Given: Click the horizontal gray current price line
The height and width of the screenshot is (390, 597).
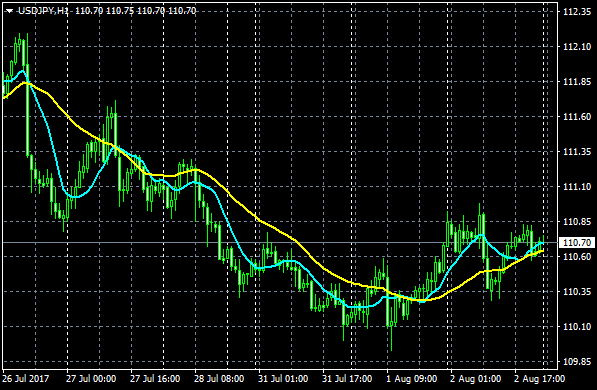Looking at the screenshot, I should (x=280, y=242).
